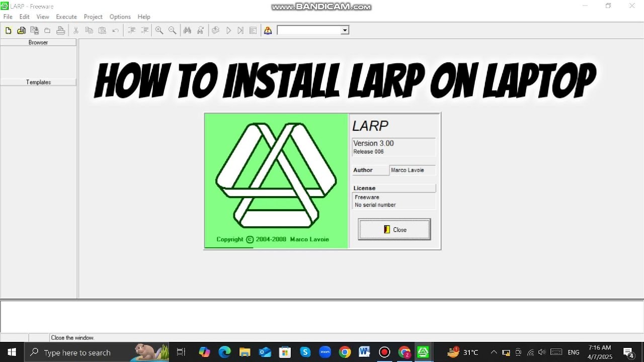Open the View menu

pyautogui.click(x=43, y=17)
